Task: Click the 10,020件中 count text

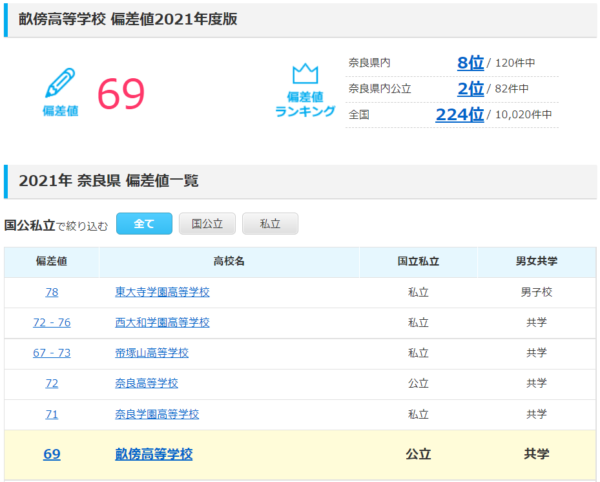Action: [523, 114]
